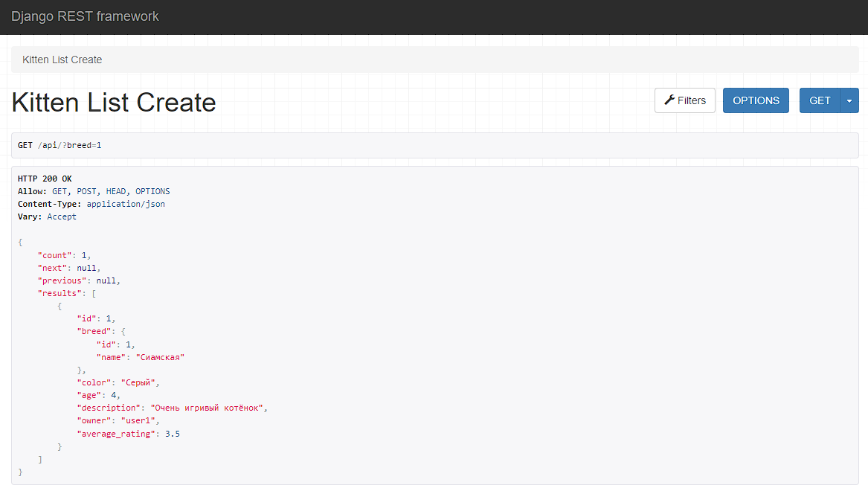Click the "count": 1 line
Screen dimensions: 868x491
click(64, 255)
